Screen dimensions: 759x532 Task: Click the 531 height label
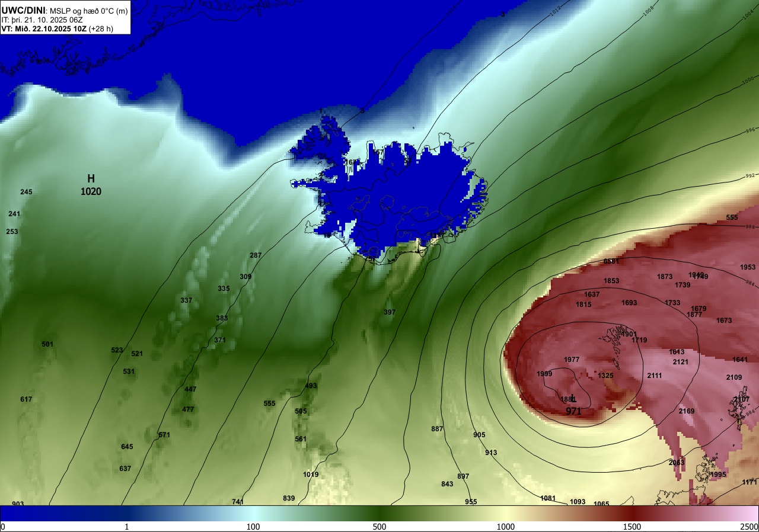[129, 371]
